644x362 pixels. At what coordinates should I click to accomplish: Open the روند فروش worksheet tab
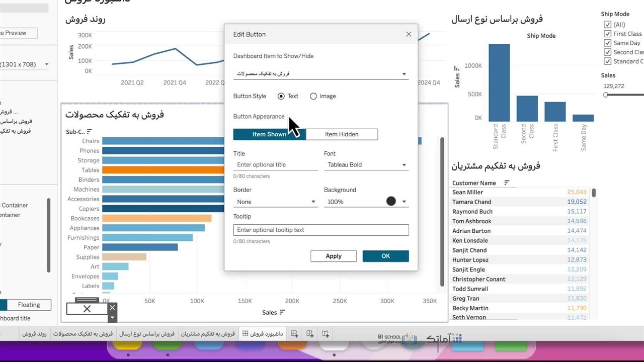(35, 334)
